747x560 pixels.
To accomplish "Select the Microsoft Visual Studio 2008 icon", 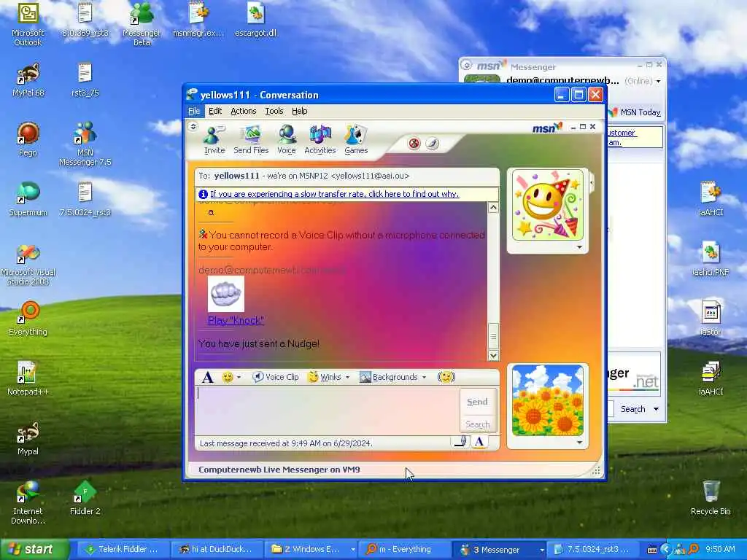I will (28, 265).
